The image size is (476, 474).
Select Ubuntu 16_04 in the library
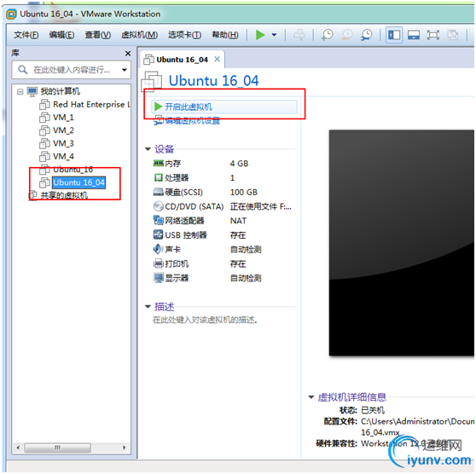tap(79, 182)
